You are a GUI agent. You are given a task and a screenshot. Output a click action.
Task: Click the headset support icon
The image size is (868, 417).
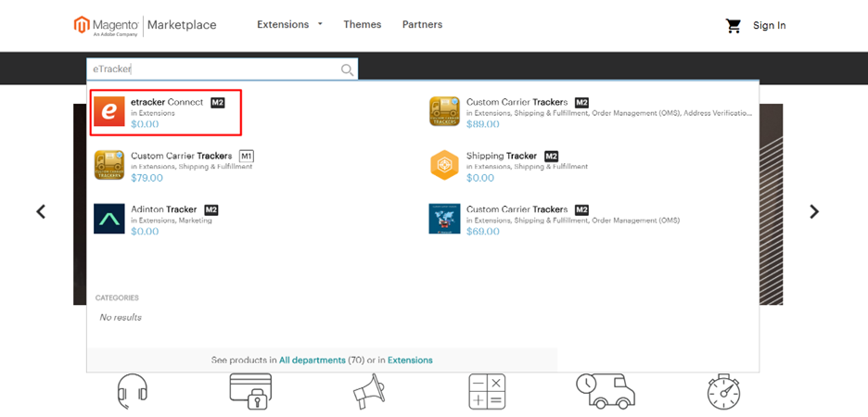point(133,392)
